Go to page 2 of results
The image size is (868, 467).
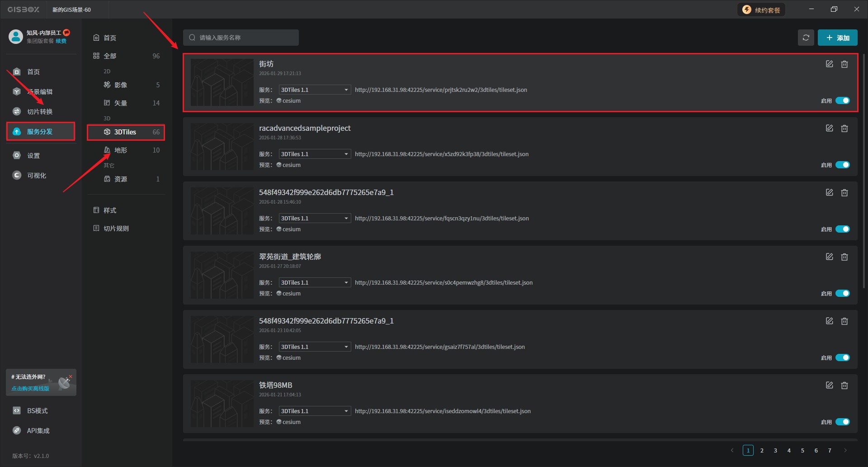pos(762,451)
